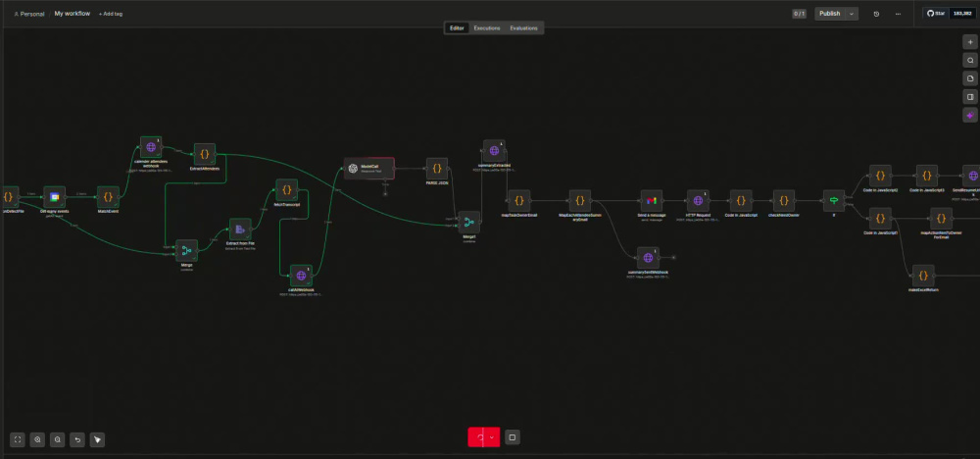Open the purple AI assistant sparkle button
Viewport: 980px width, 459px height.
[x=970, y=115]
